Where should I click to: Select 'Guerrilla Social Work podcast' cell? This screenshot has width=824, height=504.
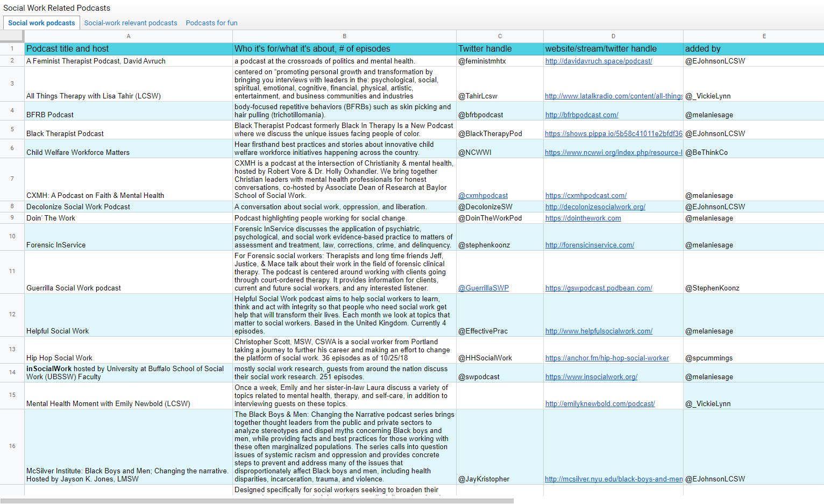click(129, 272)
